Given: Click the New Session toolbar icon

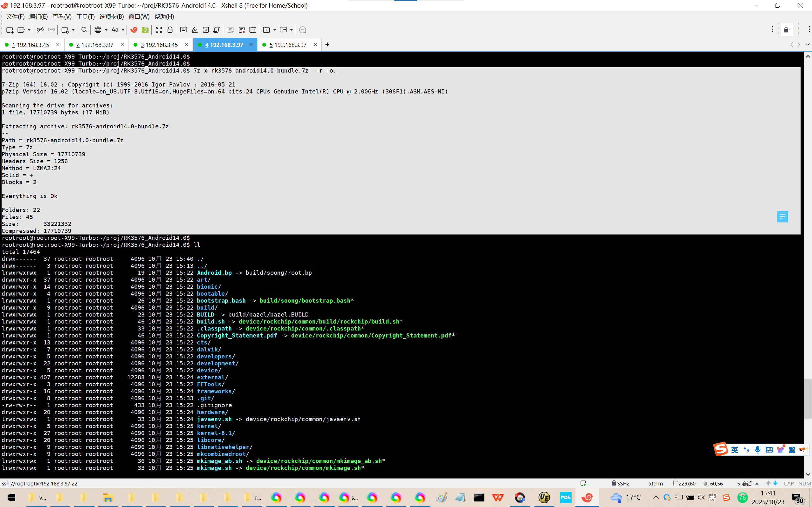Looking at the screenshot, I should [10, 30].
